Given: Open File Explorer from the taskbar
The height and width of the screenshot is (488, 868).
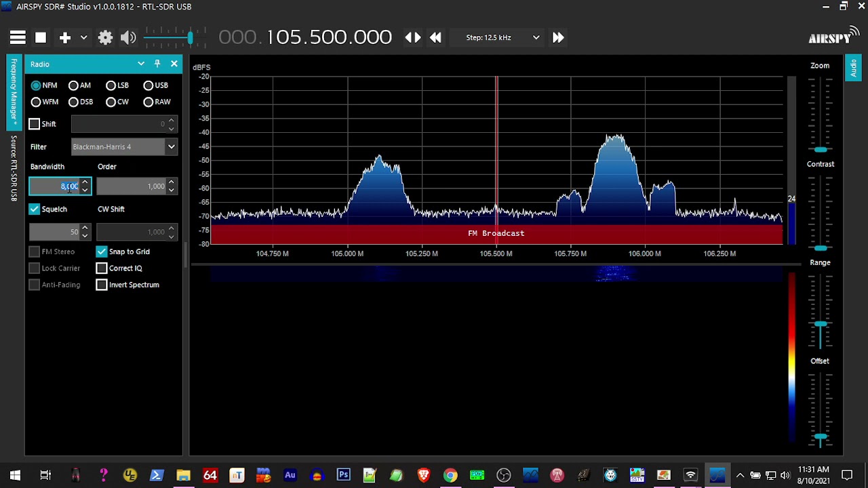Looking at the screenshot, I should pos(183,475).
